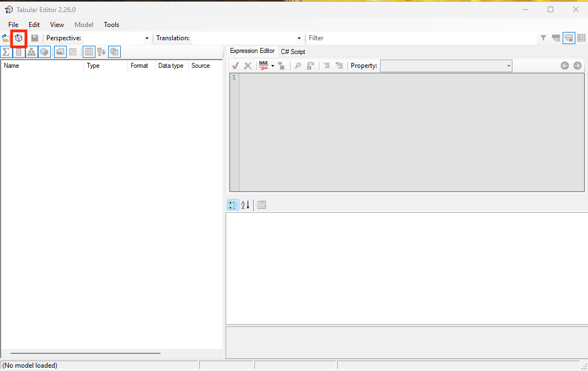
Task: Click the Data type column header
Action: coord(170,66)
